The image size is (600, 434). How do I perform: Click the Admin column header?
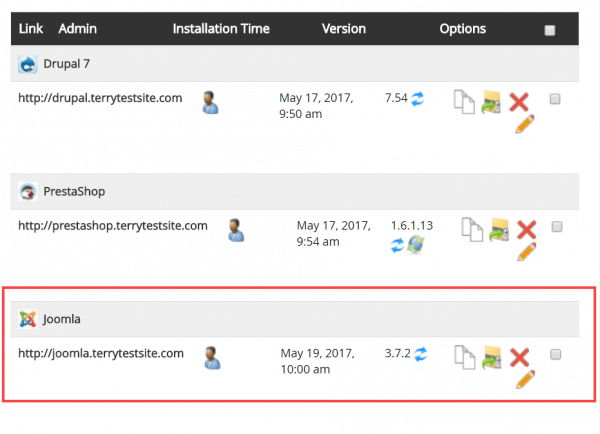(x=78, y=29)
